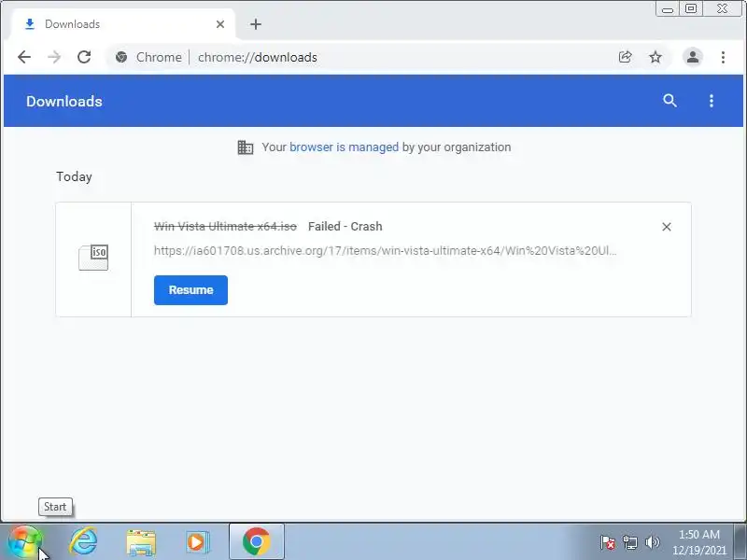The height and width of the screenshot is (560, 747).
Task: Click the 'Failed - Crash' status text
Action: (345, 226)
